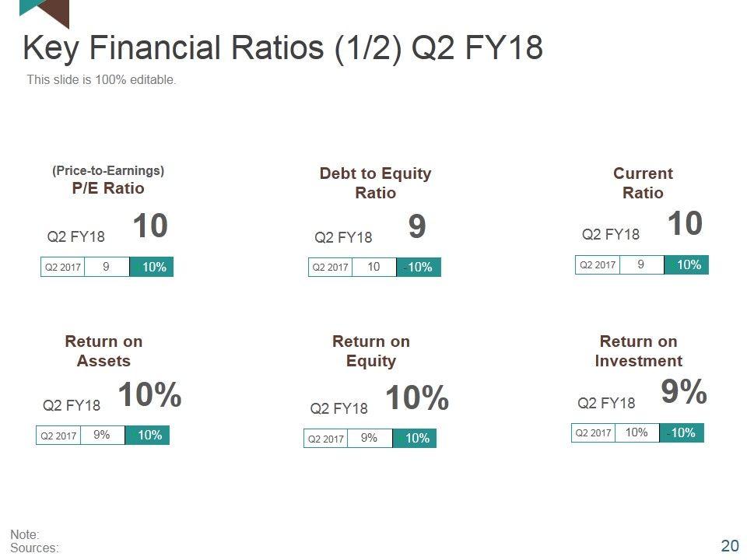This screenshot has height=560, width=747.
Task: Select the teal -10% box under Return on Investment
Action: [681, 432]
